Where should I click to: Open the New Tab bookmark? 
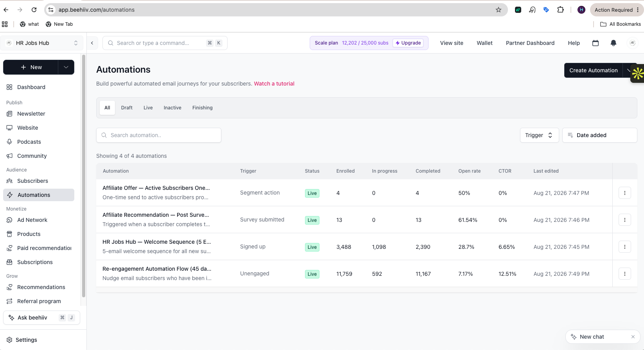[59, 24]
